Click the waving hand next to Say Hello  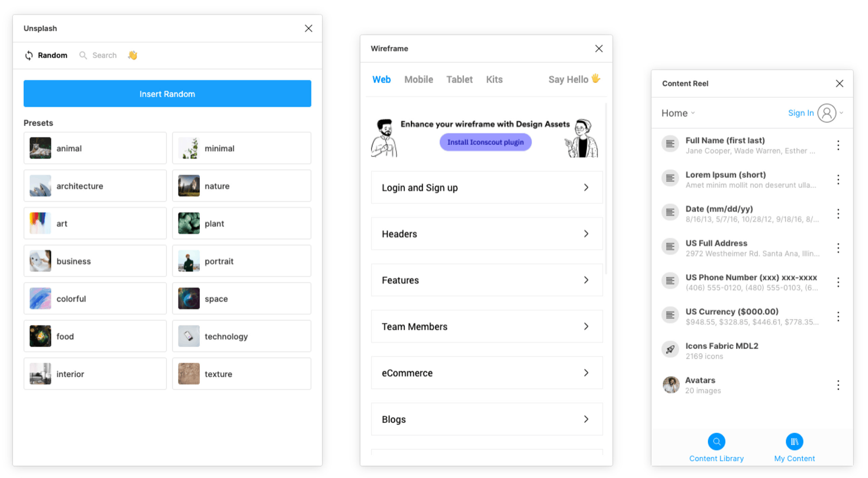coord(596,79)
